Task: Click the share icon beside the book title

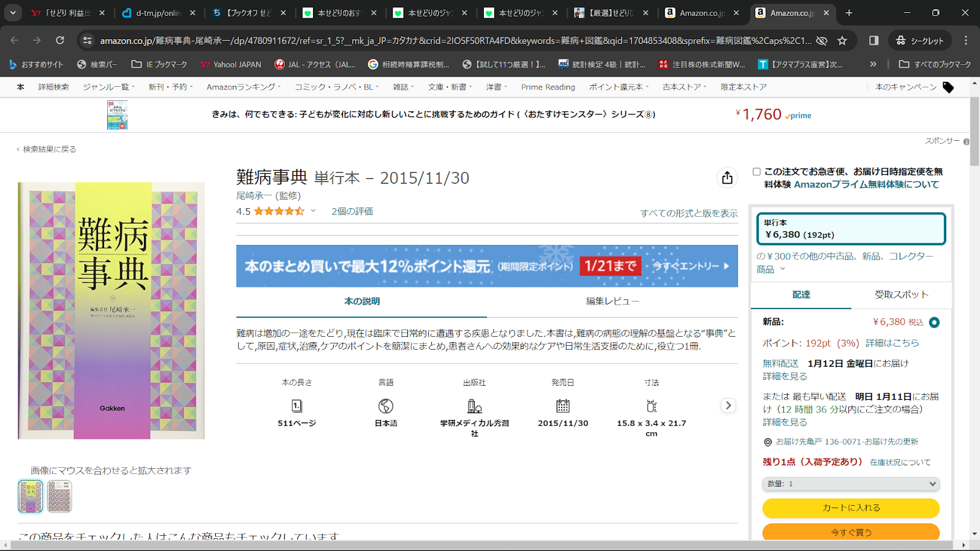Action: coord(727,178)
